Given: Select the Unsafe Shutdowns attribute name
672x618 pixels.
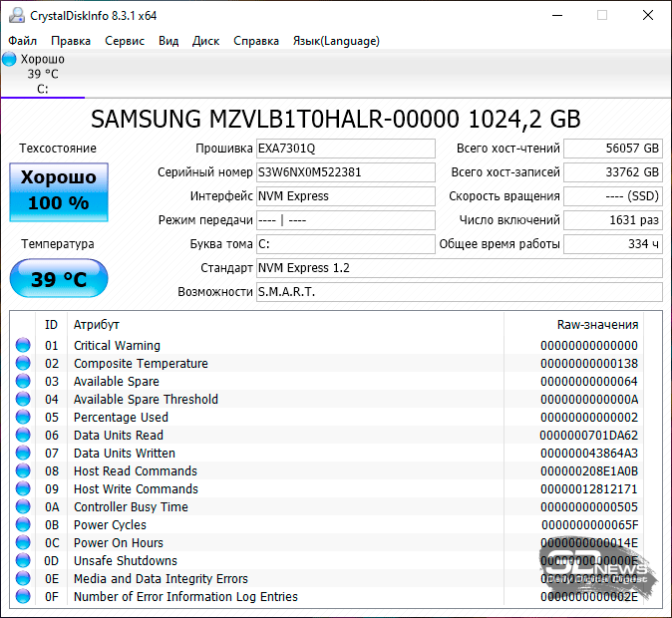Looking at the screenshot, I should [126, 561].
